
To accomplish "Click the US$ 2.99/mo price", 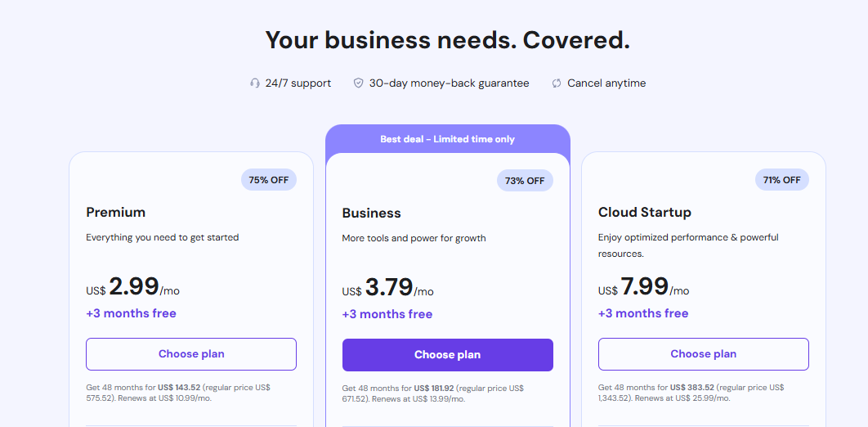I will [x=133, y=287].
